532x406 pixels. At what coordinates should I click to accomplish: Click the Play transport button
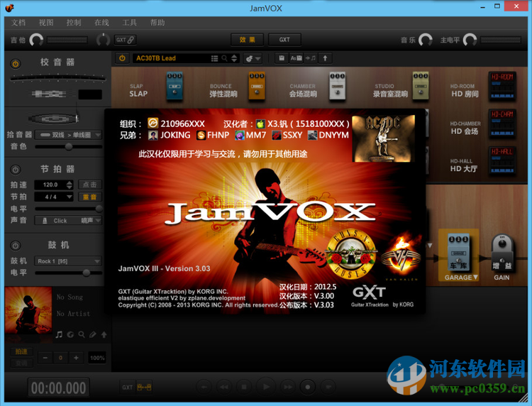coord(266,387)
